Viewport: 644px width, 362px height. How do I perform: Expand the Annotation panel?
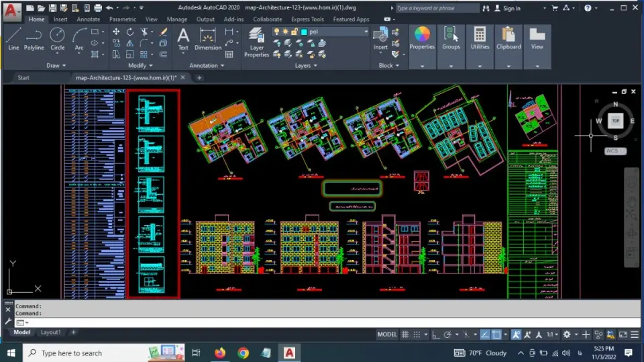207,65
